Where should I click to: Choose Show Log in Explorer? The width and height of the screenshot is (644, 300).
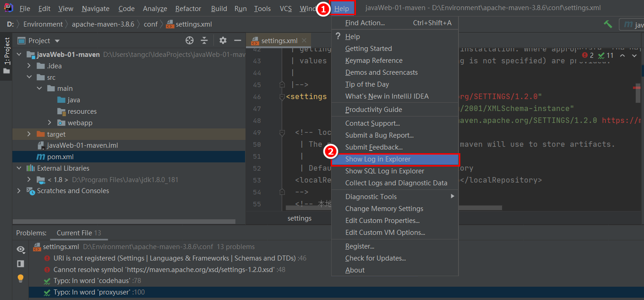[395, 159]
